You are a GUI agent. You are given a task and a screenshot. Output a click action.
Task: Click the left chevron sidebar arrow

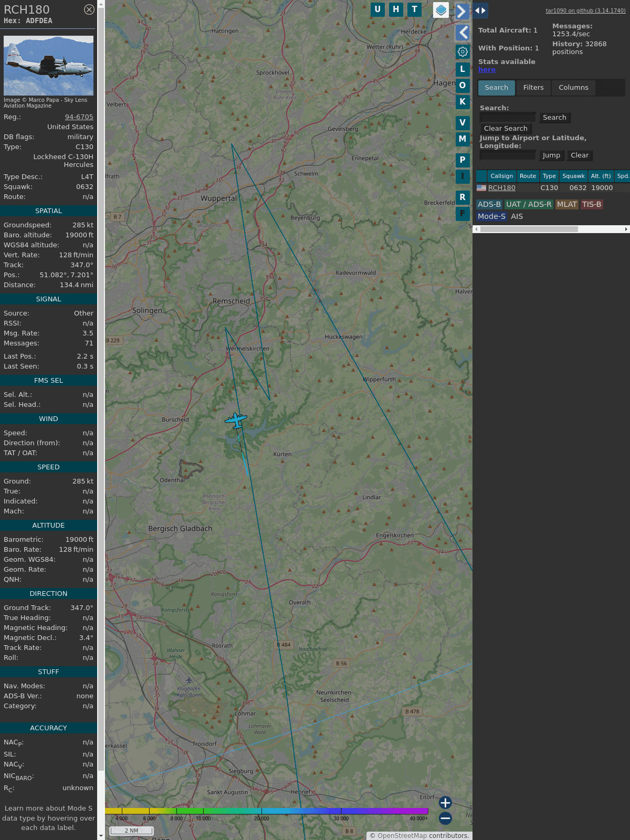click(x=463, y=33)
